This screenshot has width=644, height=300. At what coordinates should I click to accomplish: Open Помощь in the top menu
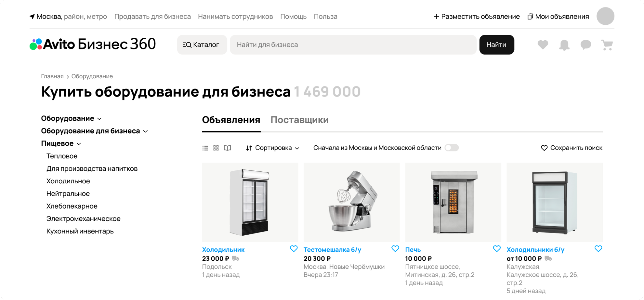[293, 16]
